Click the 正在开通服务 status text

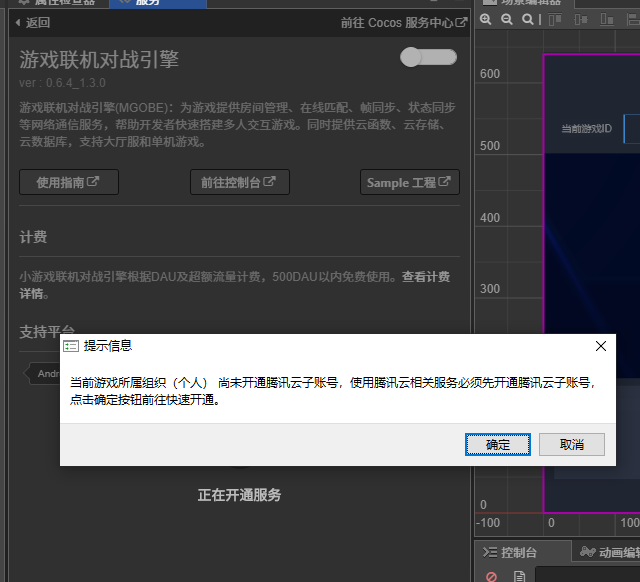point(240,495)
